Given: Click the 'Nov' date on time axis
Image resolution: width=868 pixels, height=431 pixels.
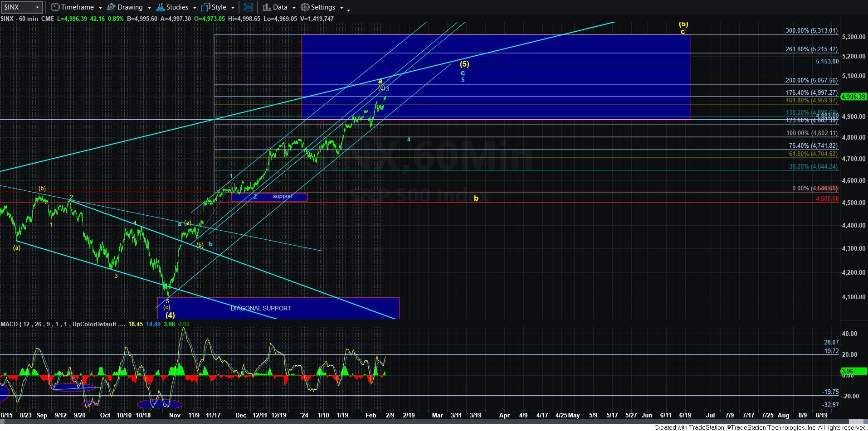Looking at the screenshot, I should 175,415.
